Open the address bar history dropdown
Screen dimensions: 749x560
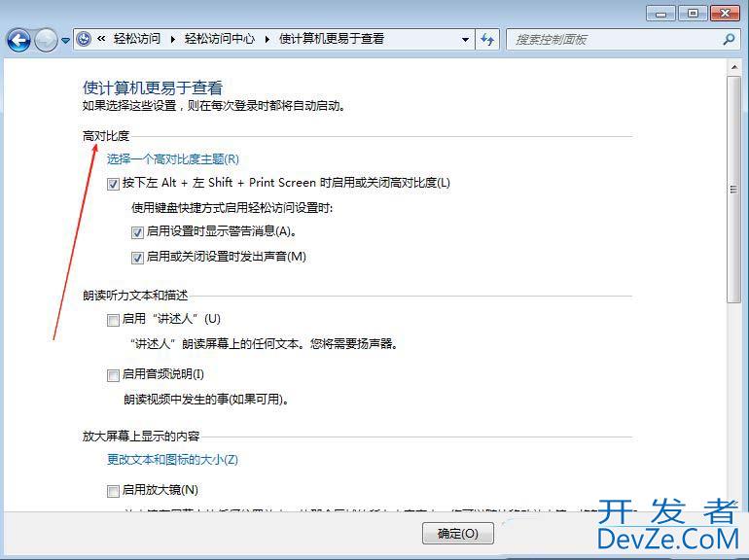click(465, 40)
